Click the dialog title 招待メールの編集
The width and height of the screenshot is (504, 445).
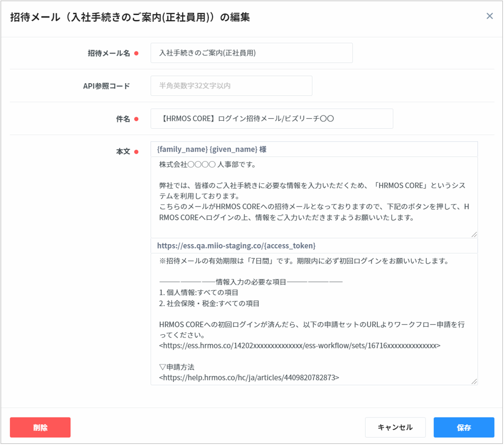(x=130, y=17)
